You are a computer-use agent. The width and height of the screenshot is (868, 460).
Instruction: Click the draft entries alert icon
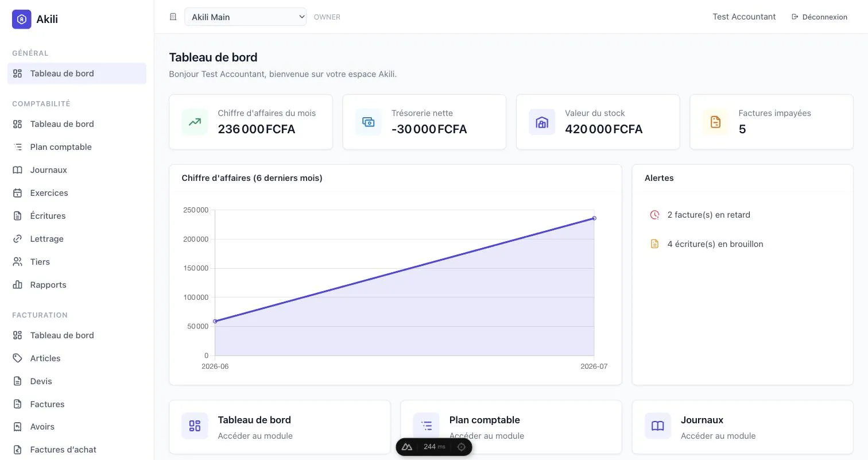coord(654,244)
